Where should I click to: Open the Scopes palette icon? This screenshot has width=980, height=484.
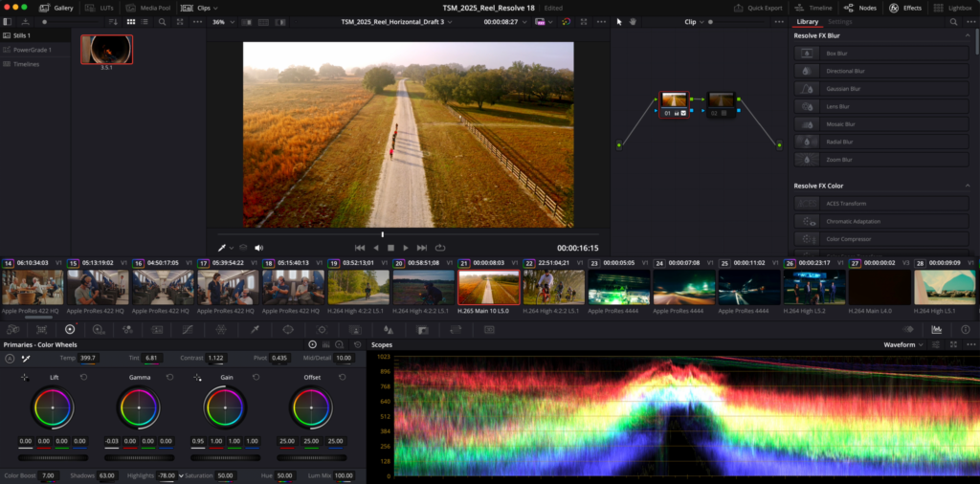[936, 329]
